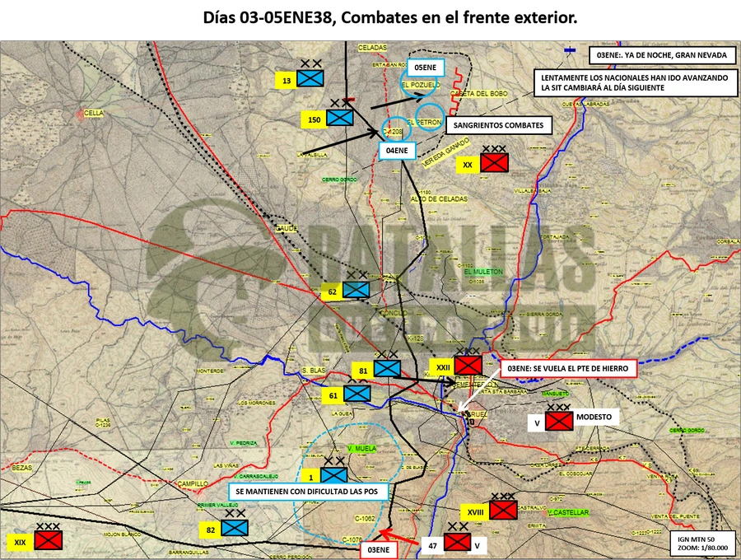Click the yellow "XXII" corps label

(x=443, y=367)
